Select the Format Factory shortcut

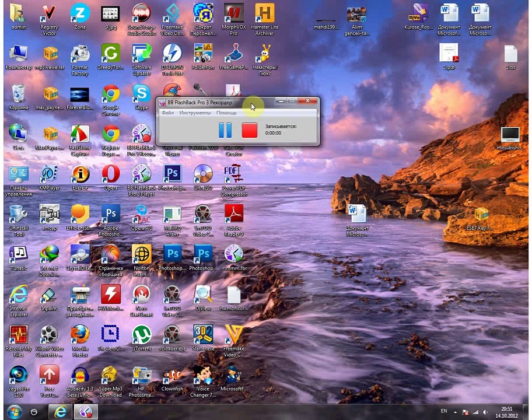80,60
